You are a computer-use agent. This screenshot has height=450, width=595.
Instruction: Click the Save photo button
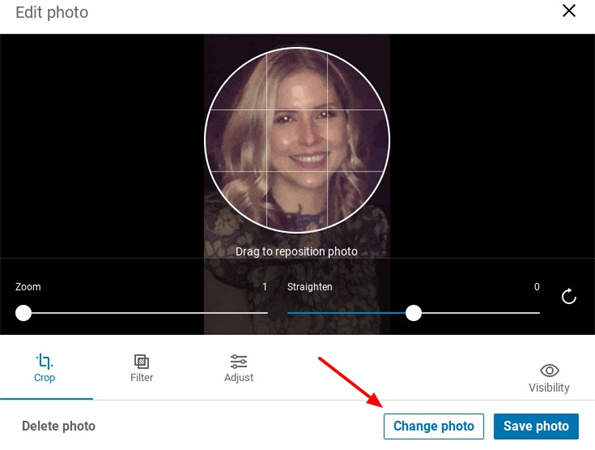(x=536, y=426)
